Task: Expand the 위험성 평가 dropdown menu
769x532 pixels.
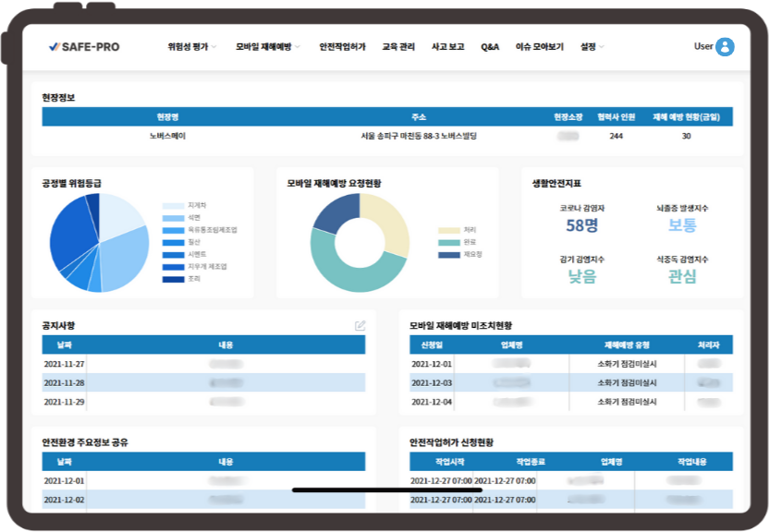Action: pyautogui.click(x=192, y=46)
